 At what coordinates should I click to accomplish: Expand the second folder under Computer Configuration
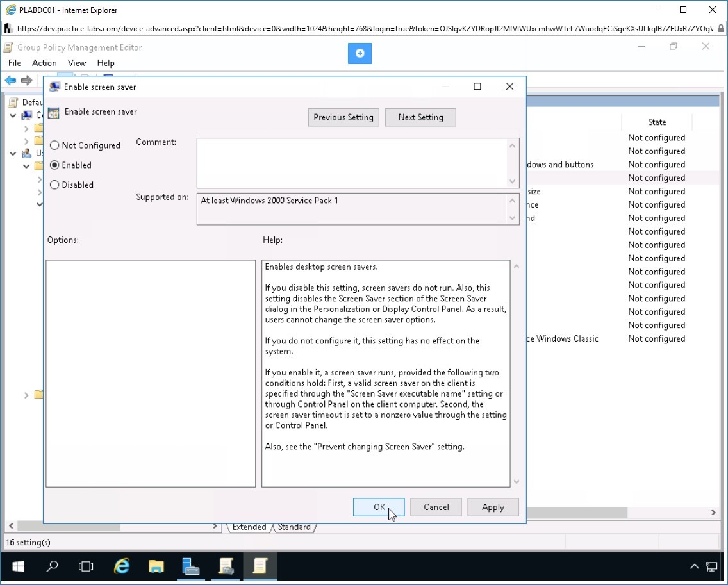(x=26, y=141)
